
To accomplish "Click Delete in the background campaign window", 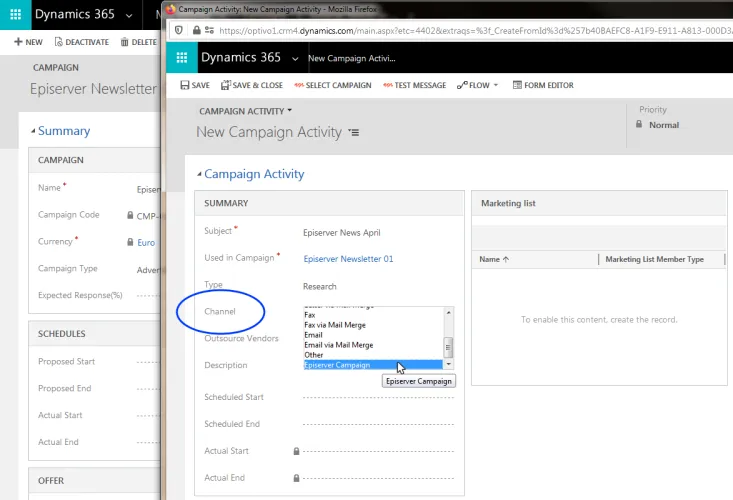I will [139, 42].
